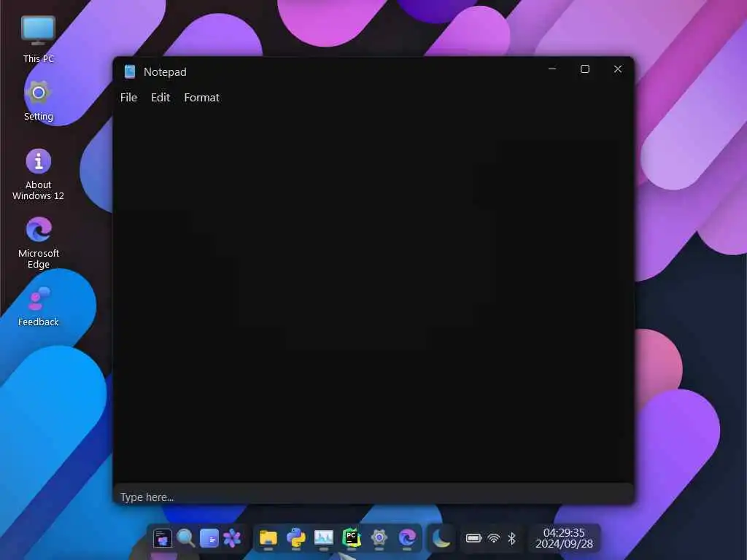Open the Start menu icon in taskbar
Viewport: 747px width, 560px height.
(163, 538)
